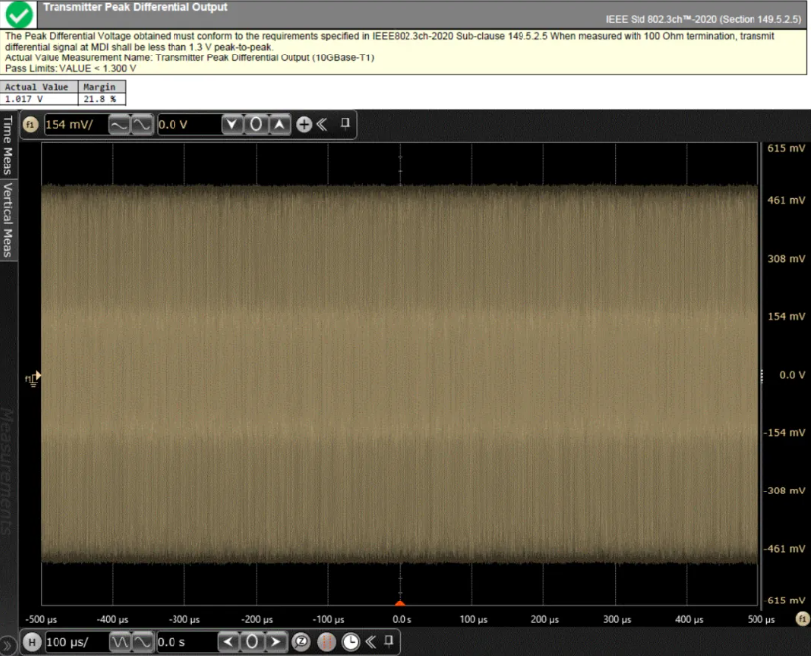Open the horizontal zoom magnifier tool
Image resolution: width=812 pixels, height=656 pixels.
click(x=304, y=642)
